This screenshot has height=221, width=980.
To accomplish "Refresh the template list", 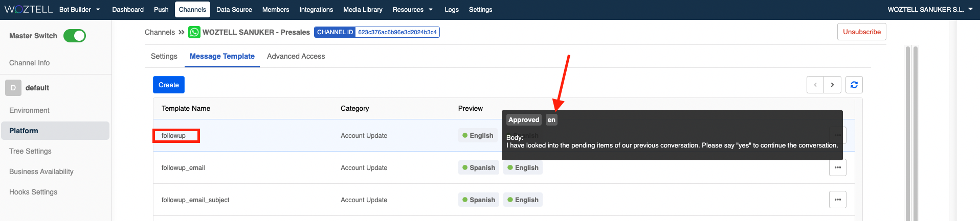I will pos(854,85).
